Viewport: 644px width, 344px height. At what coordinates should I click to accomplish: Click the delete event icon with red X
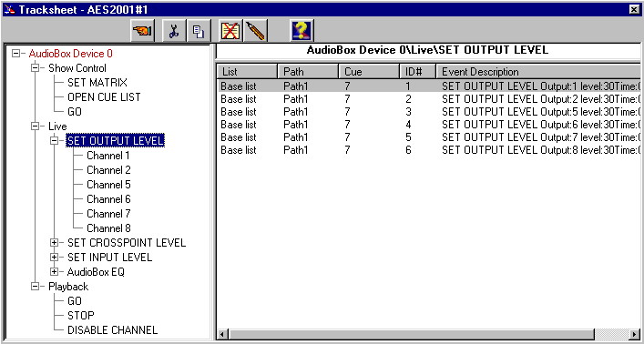[230, 31]
